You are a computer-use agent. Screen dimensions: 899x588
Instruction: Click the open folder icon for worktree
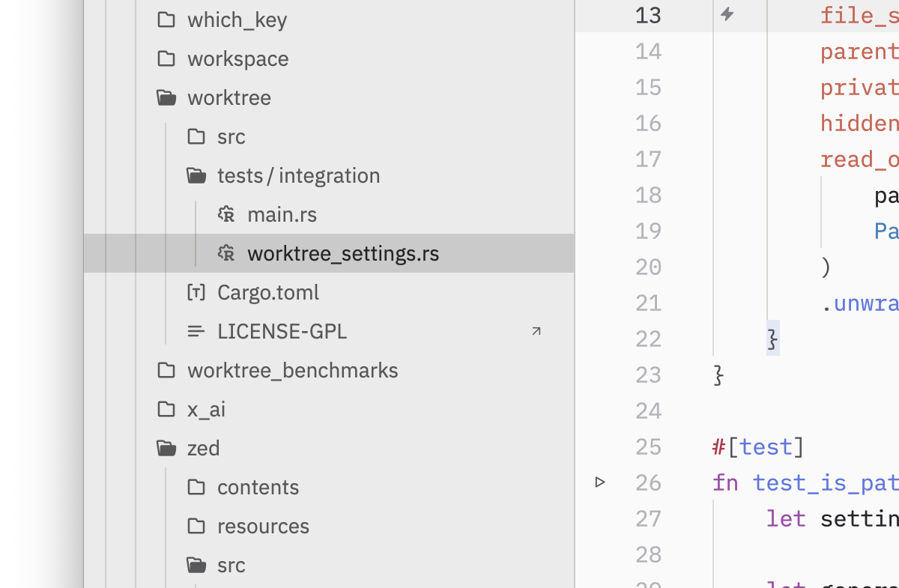click(166, 96)
